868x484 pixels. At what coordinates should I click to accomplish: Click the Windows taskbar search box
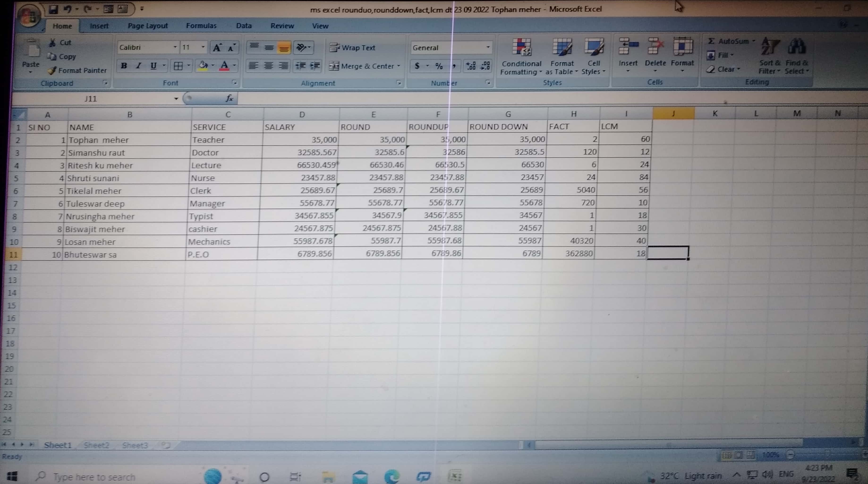click(94, 477)
